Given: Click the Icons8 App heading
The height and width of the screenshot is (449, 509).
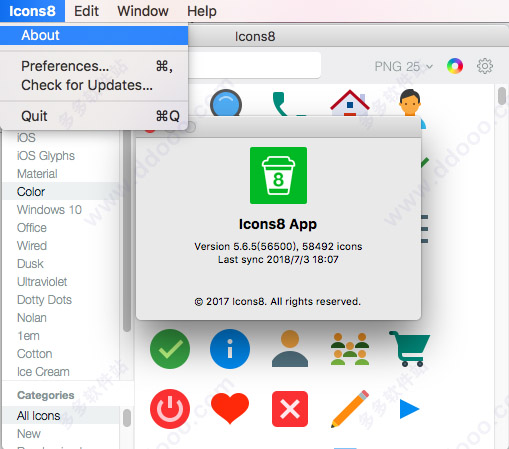Looking at the screenshot, I should coord(278,224).
